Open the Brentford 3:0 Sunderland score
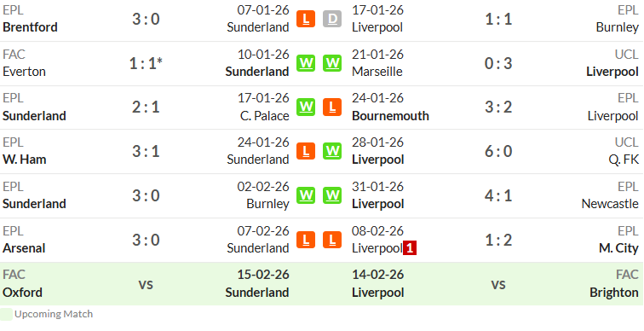Image resolution: width=644 pixels, height=331 pixels. pos(146,19)
